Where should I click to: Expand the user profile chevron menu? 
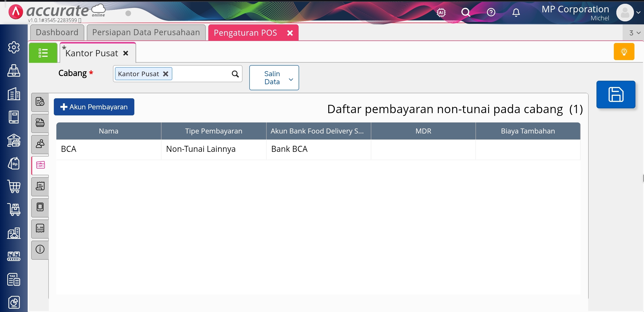pos(638,12)
